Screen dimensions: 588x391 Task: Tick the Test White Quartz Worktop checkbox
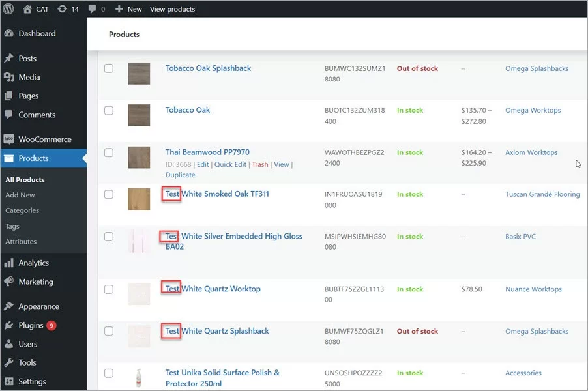tap(109, 289)
